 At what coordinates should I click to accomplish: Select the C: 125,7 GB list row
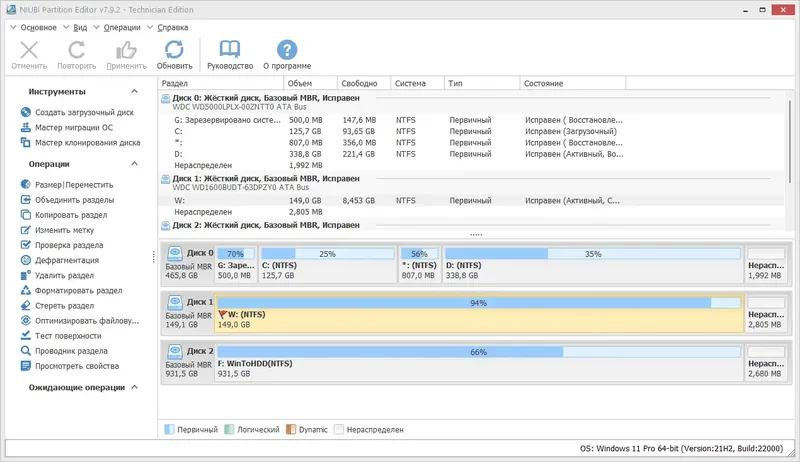point(472,132)
